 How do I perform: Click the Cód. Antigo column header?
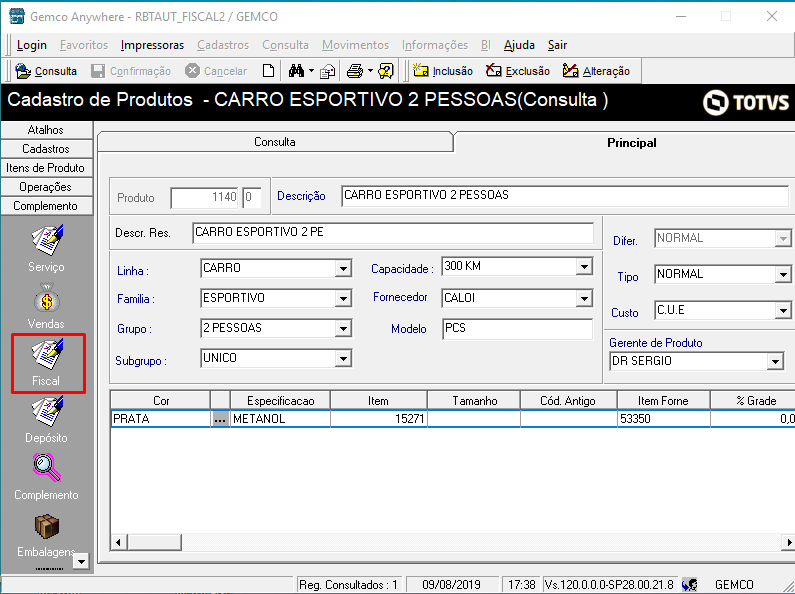click(x=568, y=401)
